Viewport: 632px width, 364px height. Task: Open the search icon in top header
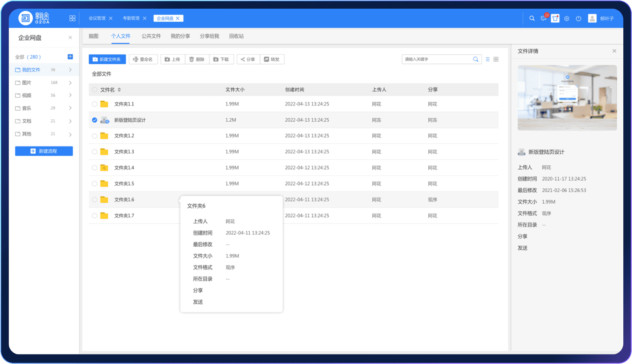click(x=532, y=19)
